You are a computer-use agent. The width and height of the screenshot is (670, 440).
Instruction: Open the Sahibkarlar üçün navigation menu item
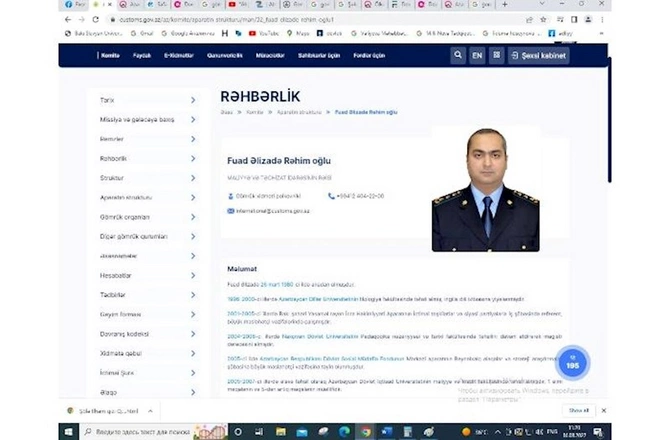coord(319,55)
